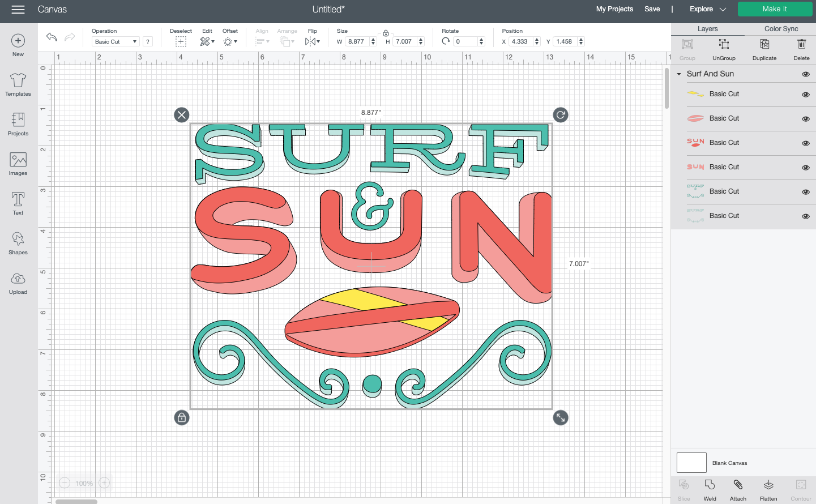Collapse the Surf And Sun group

click(679, 74)
